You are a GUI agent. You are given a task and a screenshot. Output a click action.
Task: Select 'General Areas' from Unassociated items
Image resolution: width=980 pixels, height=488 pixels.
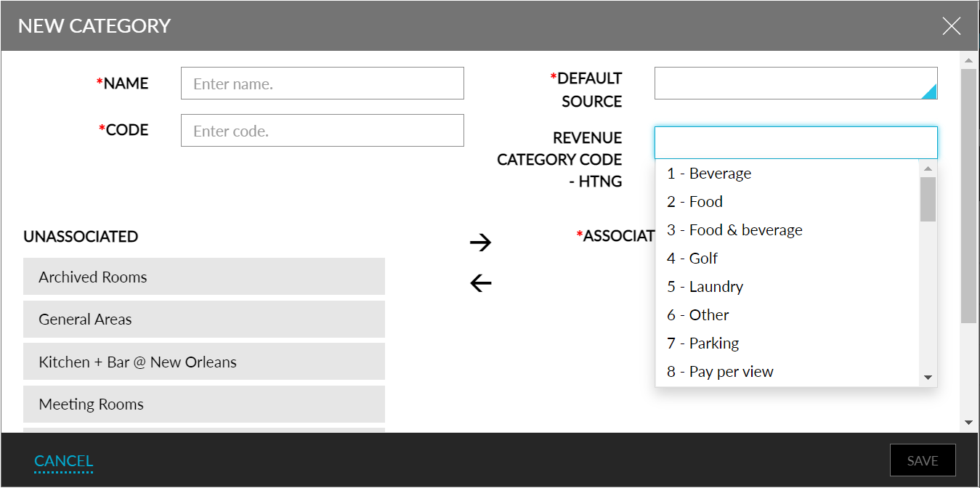coord(203,319)
